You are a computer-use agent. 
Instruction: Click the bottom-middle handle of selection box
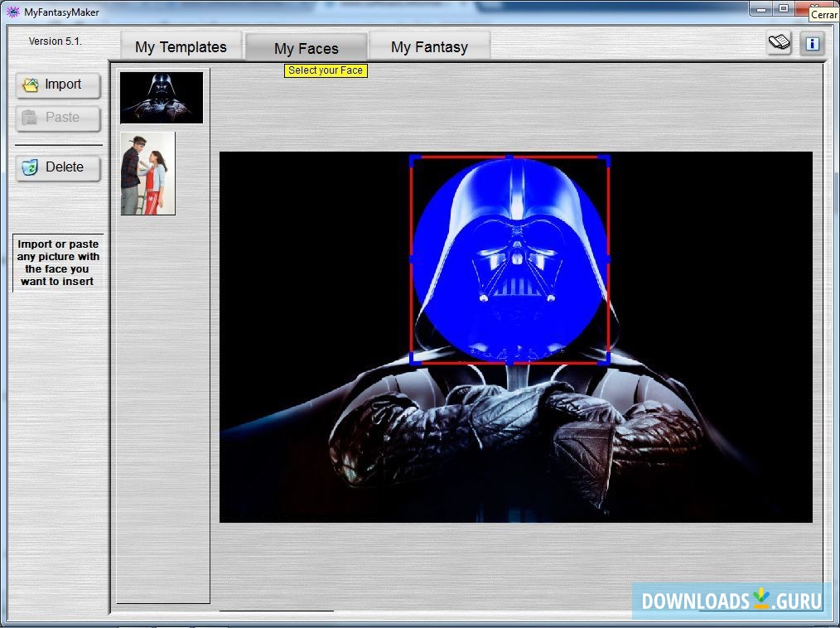[x=509, y=362]
